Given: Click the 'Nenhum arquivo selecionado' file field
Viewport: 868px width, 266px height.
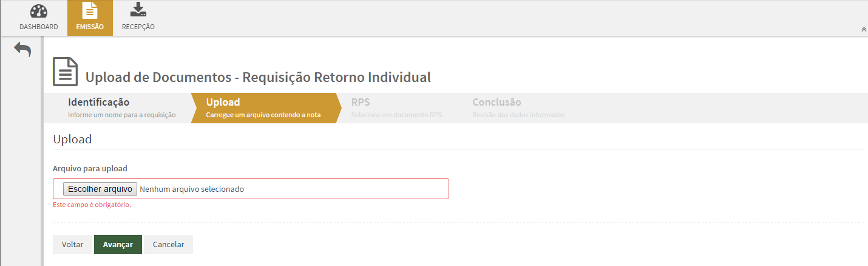Looking at the screenshot, I should pos(192,189).
